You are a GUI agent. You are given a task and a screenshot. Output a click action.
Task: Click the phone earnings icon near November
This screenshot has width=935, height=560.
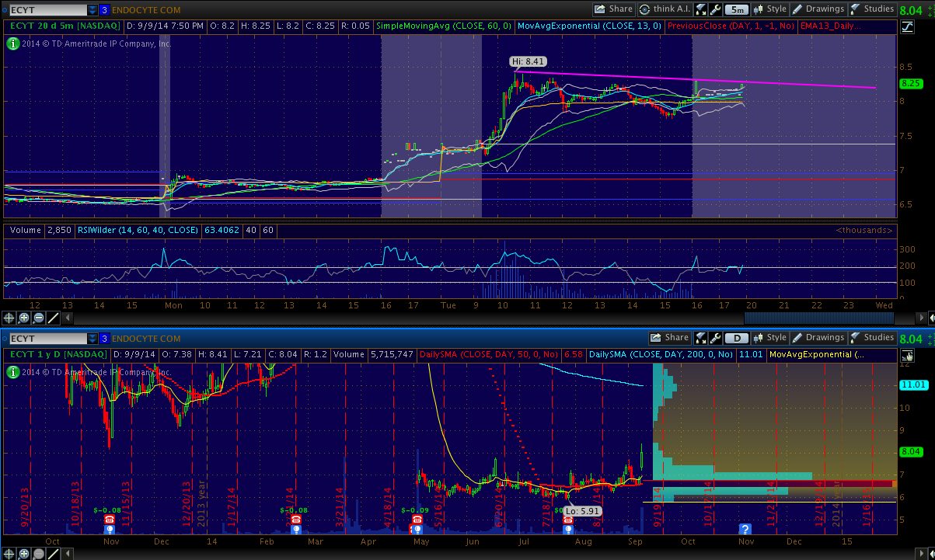[x=110, y=520]
